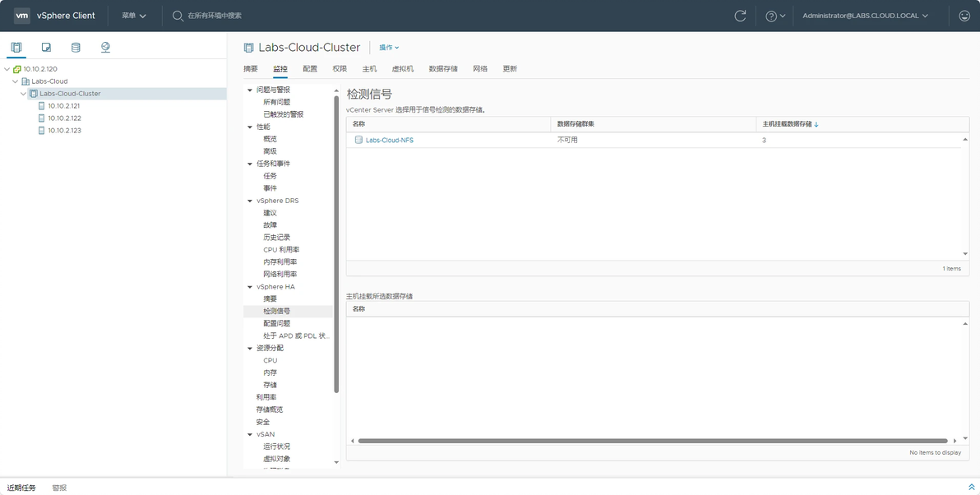Open the Networking view icon
This screenshot has width=980, height=495.
105,48
